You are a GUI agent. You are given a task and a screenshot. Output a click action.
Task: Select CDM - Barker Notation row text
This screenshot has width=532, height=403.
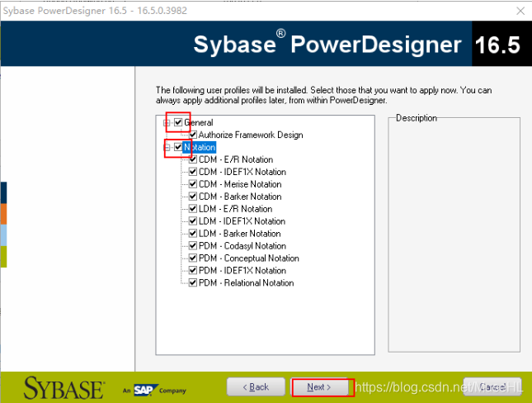(x=240, y=197)
